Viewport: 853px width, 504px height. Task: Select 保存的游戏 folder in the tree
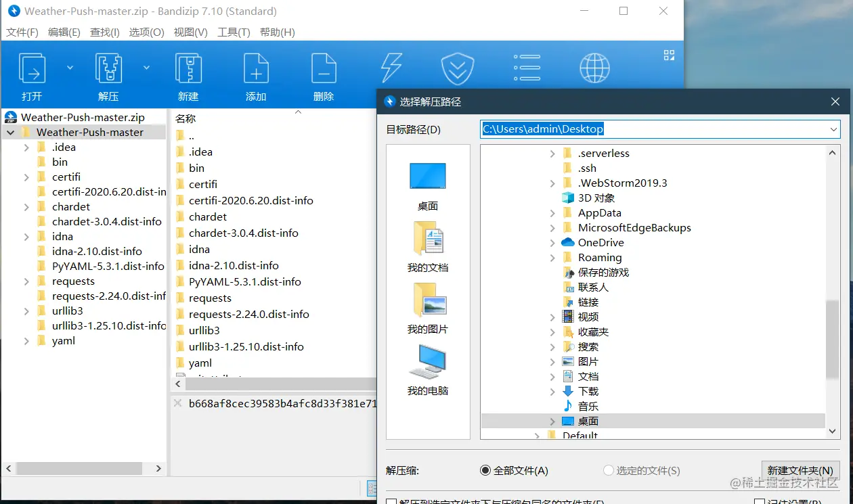pyautogui.click(x=596, y=273)
